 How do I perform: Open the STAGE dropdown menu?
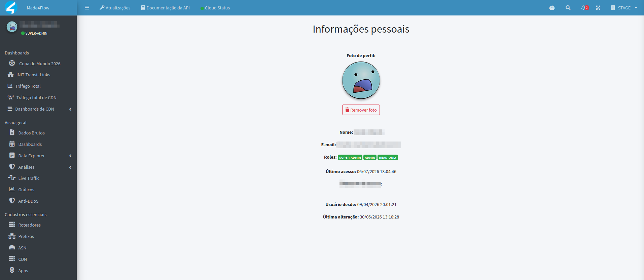tap(624, 8)
